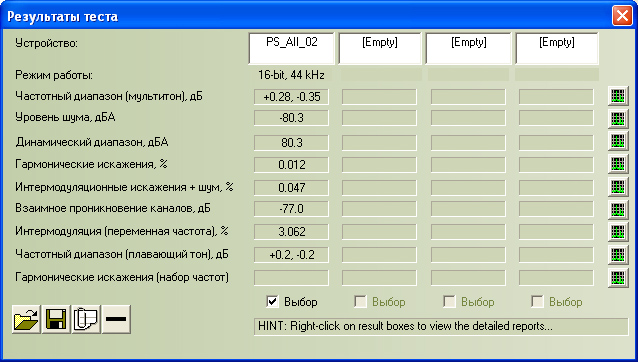
Task: Click the copy results documents icon
Action: [x=86, y=319]
